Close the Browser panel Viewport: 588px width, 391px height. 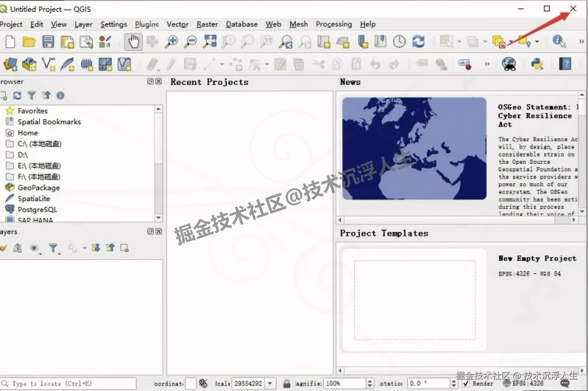click(x=159, y=81)
